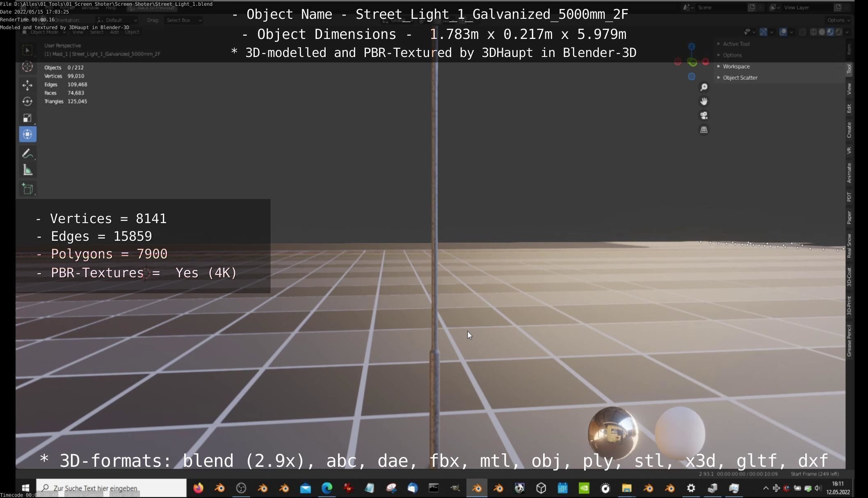Switch to the View sidebar tab
The image size is (868, 498).
(x=849, y=89)
